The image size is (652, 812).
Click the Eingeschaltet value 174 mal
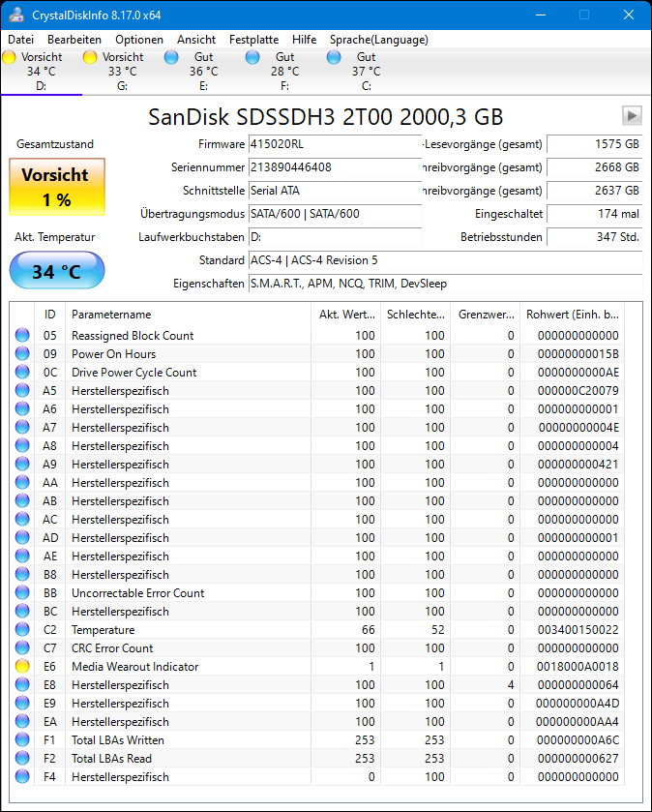coord(595,214)
